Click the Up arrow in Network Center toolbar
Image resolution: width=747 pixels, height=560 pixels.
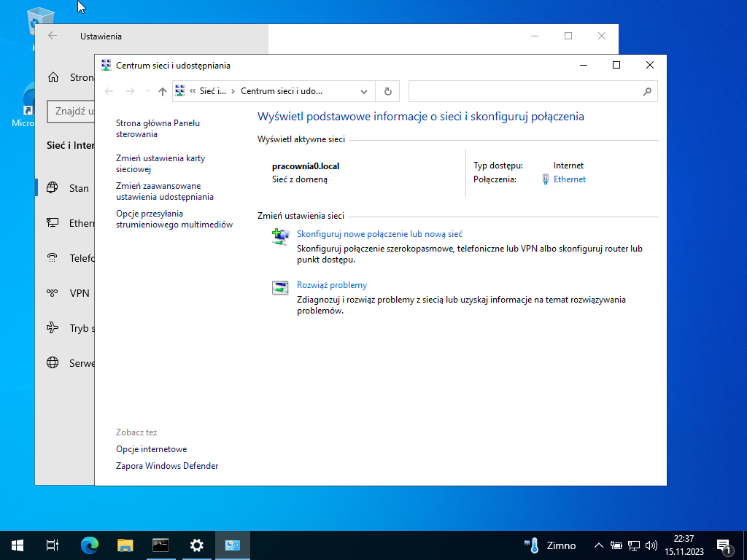pos(163,91)
